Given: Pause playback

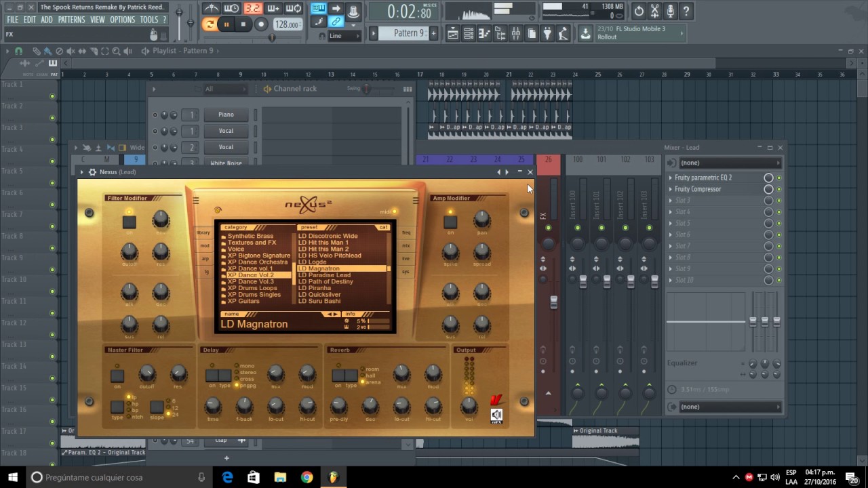Looking at the screenshot, I should [226, 24].
